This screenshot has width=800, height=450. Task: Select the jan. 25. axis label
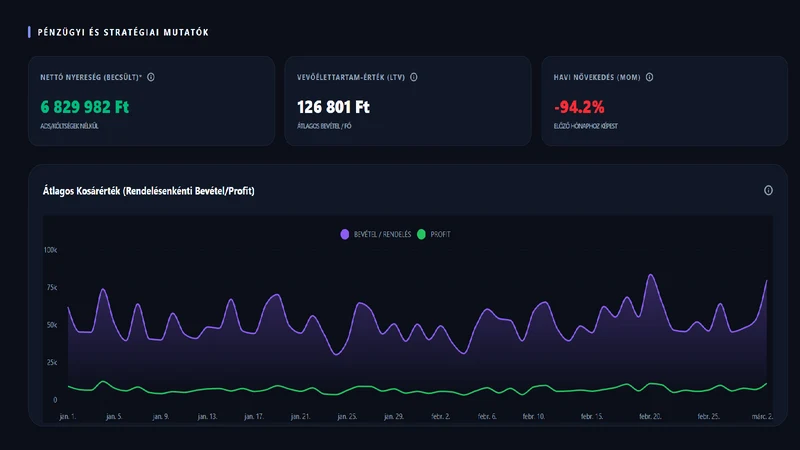[x=347, y=416]
